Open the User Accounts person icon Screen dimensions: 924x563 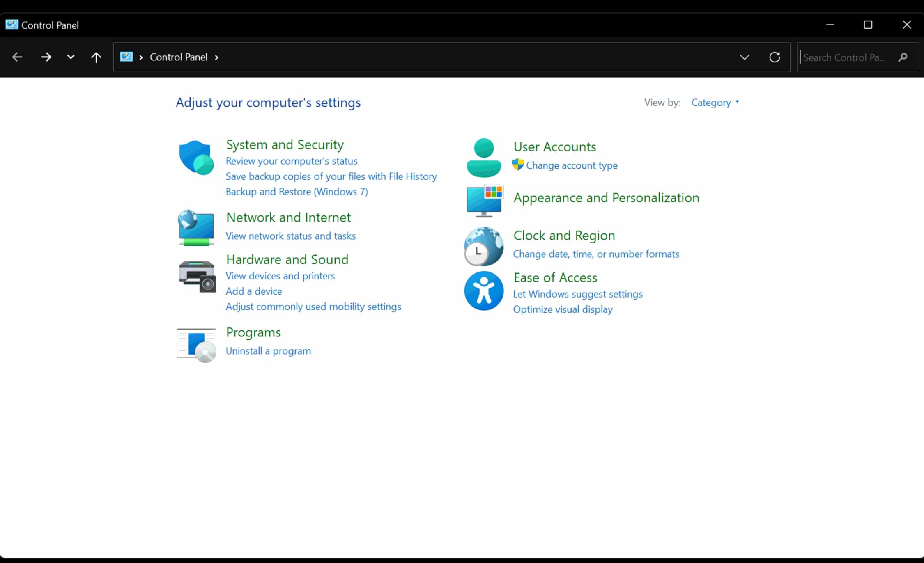tap(484, 158)
